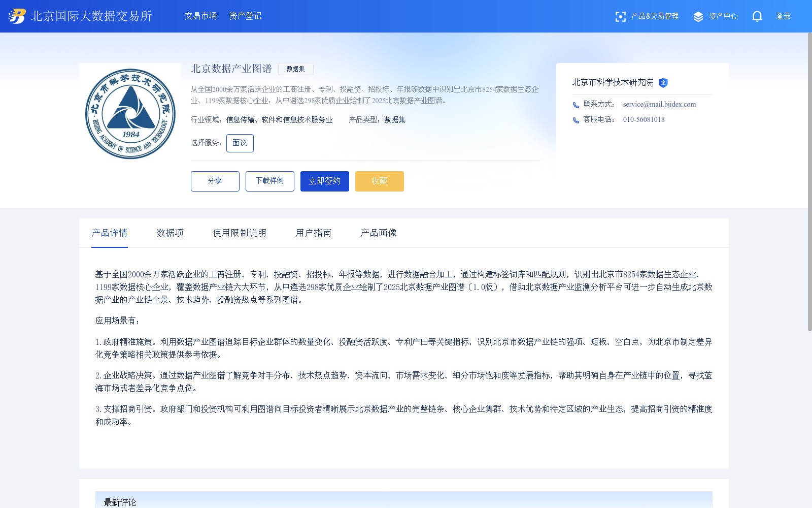Switch to the 使用限制说明 tab
812x508 pixels.
(x=240, y=233)
